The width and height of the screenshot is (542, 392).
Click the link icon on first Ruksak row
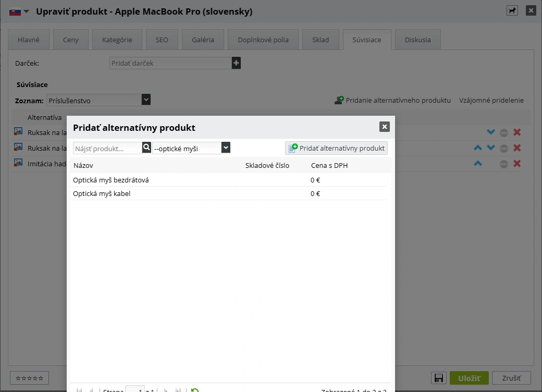click(503, 132)
